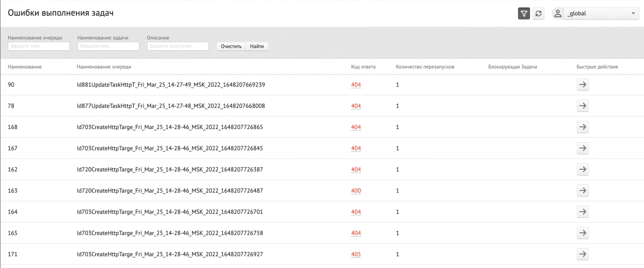The height and width of the screenshot is (268, 644).
Task: Click the Количество перезапусков column header
Action: pyautogui.click(x=425, y=67)
